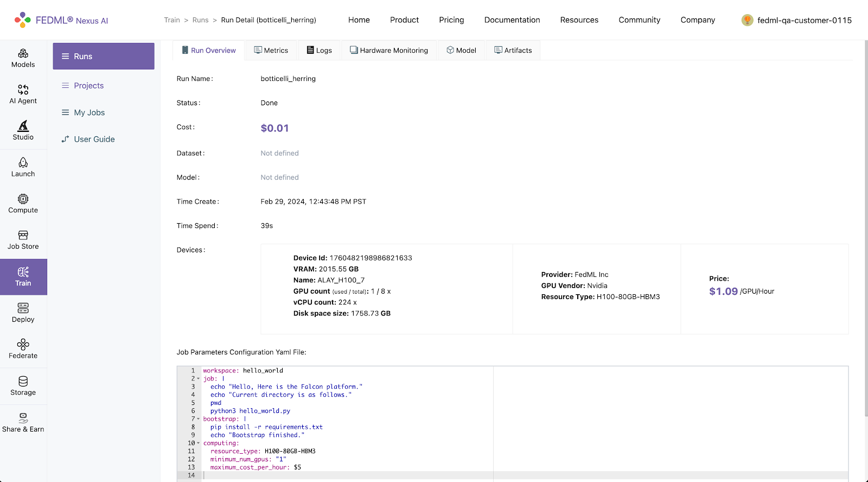The image size is (868, 482).
Task: Open the Federate sidebar icon
Action: [23, 344]
